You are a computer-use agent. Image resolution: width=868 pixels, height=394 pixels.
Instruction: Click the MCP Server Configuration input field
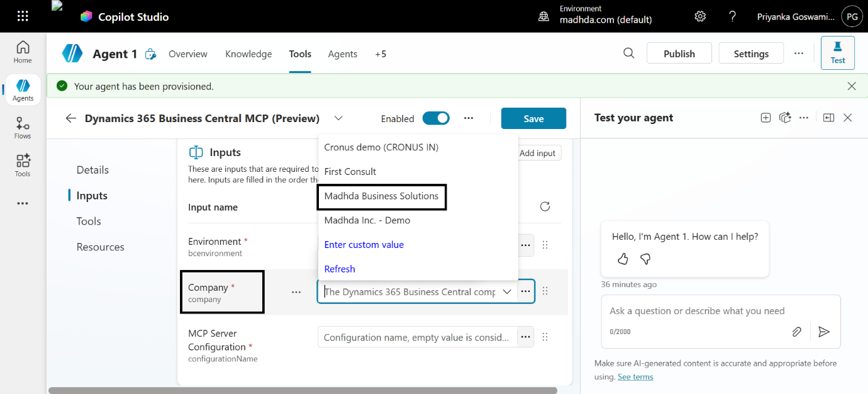pyautogui.click(x=415, y=337)
